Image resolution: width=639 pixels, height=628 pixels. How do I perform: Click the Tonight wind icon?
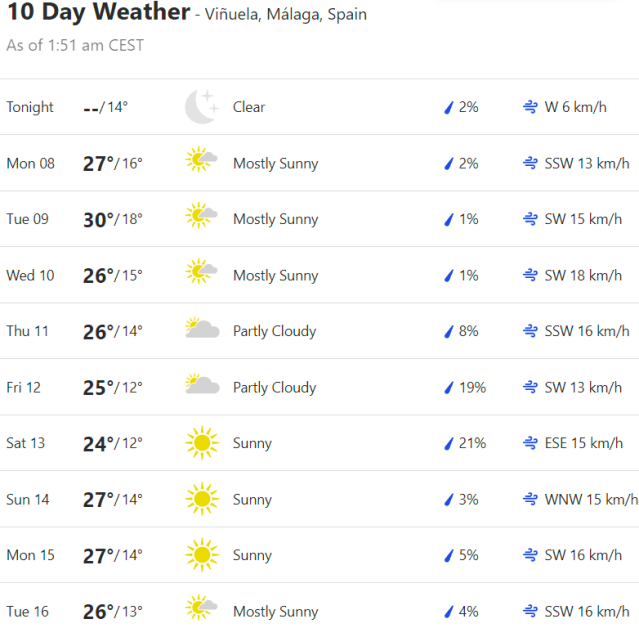pyautogui.click(x=530, y=107)
